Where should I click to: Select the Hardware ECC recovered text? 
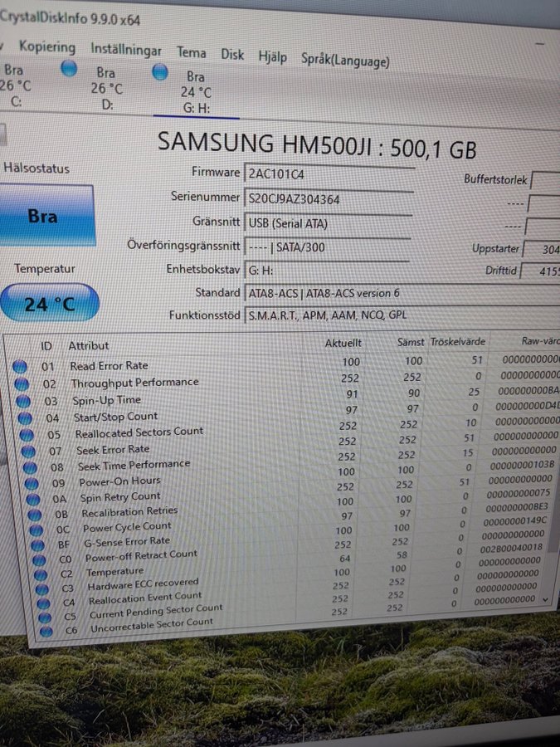(x=143, y=584)
